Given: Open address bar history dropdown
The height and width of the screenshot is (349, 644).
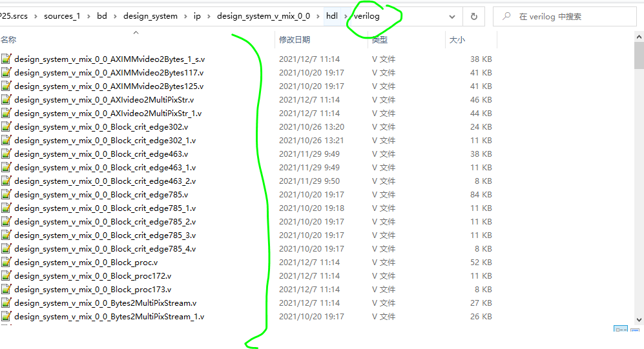Looking at the screenshot, I should pyautogui.click(x=452, y=16).
